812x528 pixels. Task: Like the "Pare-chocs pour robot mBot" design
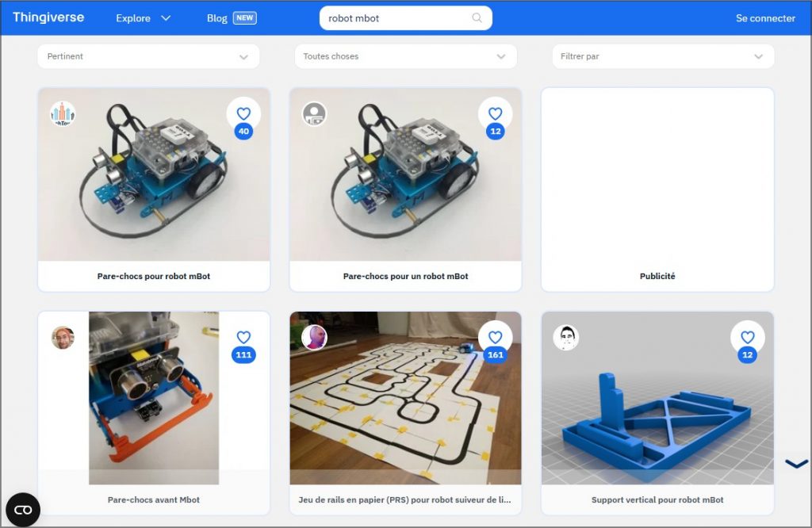coord(243,113)
